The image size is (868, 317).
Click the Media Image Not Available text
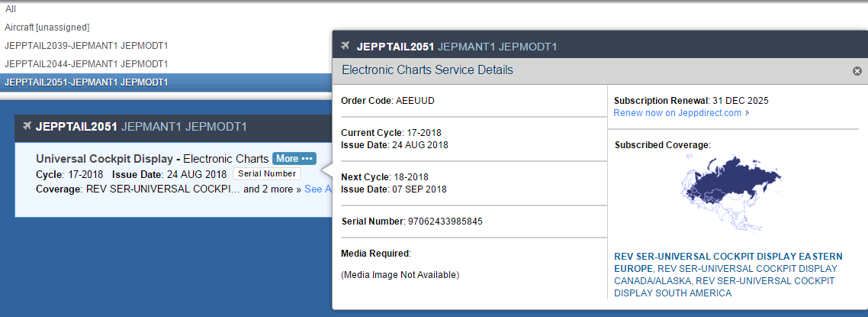pos(400,274)
